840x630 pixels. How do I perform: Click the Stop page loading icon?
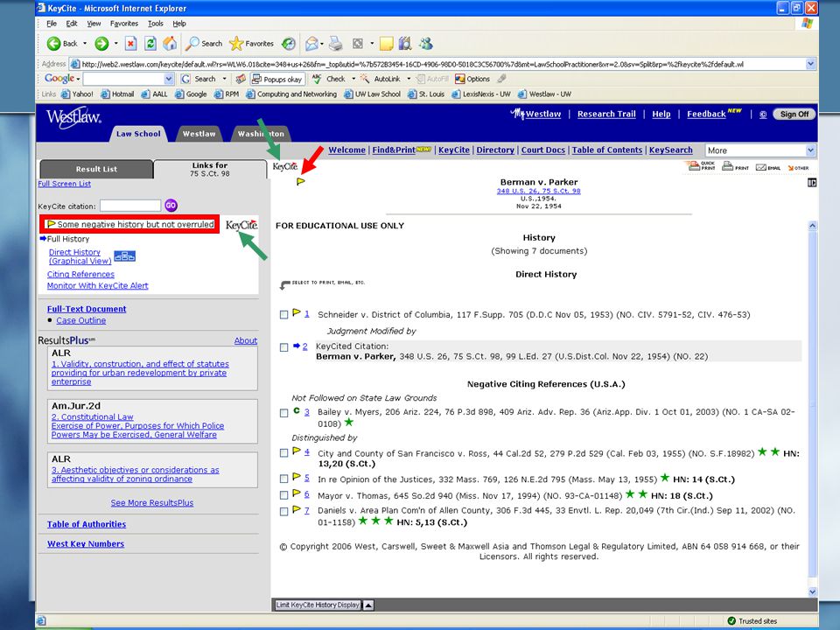(130, 44)
